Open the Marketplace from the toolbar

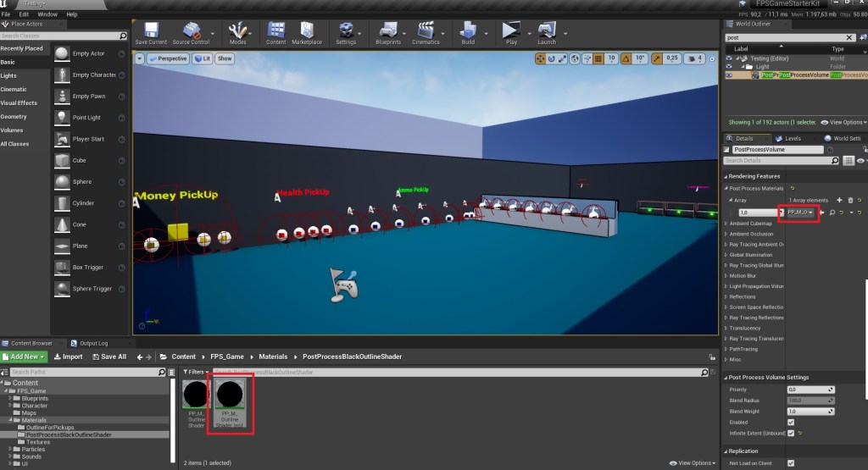click(306, 31)
